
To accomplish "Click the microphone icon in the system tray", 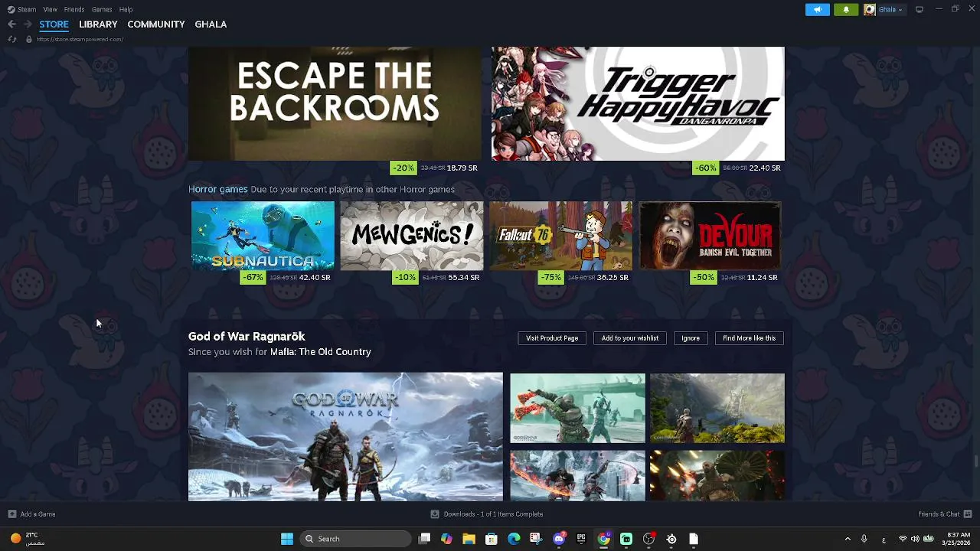I will pyautogui.click(x=864, y=539).
